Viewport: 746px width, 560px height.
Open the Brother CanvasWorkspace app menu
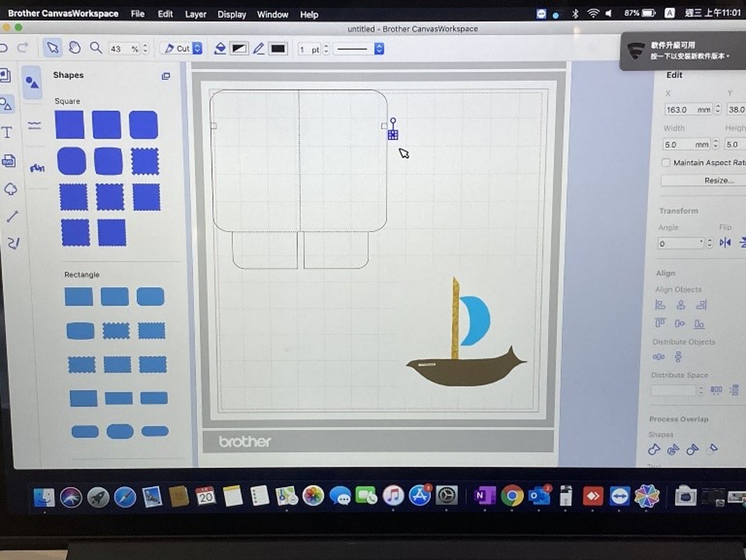click(x=63, y=14)
